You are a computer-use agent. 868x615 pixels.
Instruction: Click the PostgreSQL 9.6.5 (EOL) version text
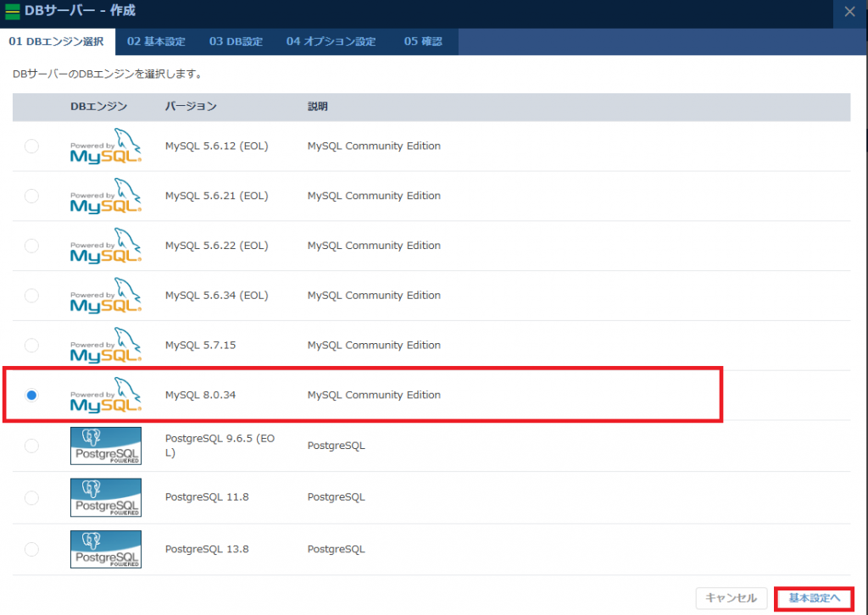220,446
